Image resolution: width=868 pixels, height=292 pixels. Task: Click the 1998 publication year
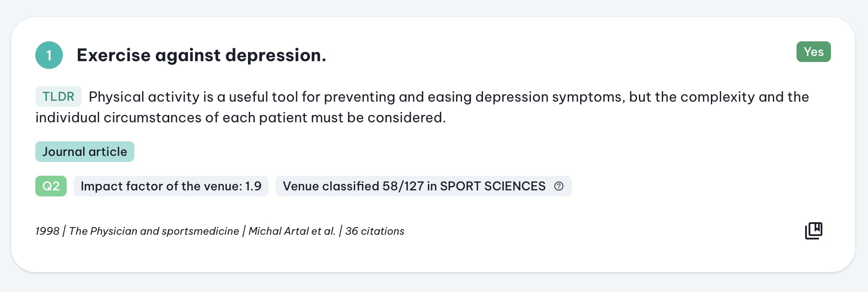point(47,231)
